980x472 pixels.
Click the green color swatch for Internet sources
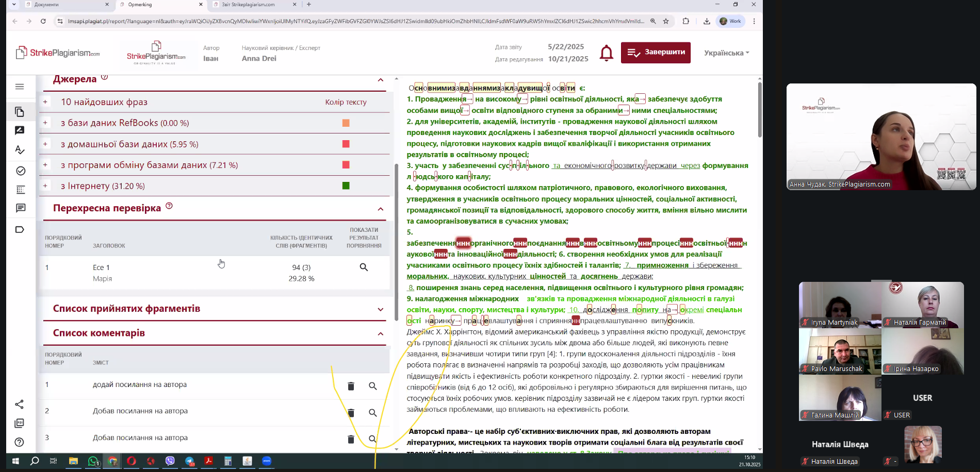coord(346,186)
